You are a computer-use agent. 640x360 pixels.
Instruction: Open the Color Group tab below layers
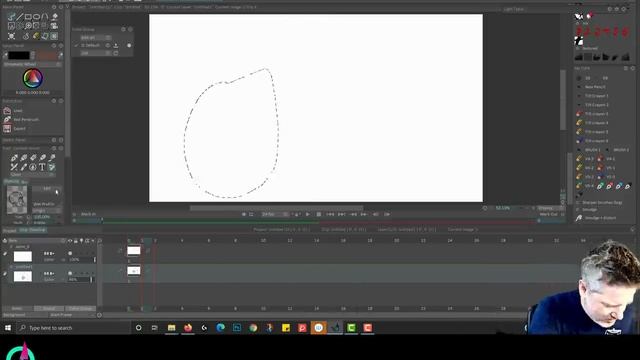80,309
